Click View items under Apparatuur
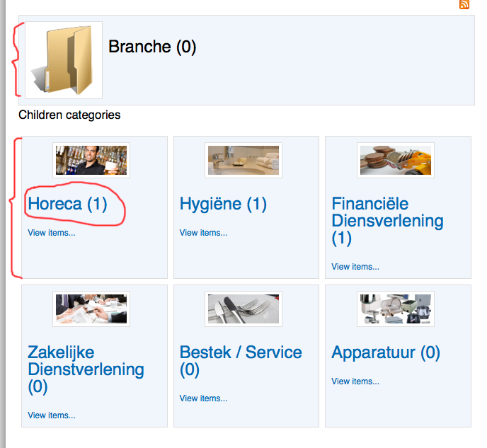Viewport: 487px width, 448px height. (355, 381)
